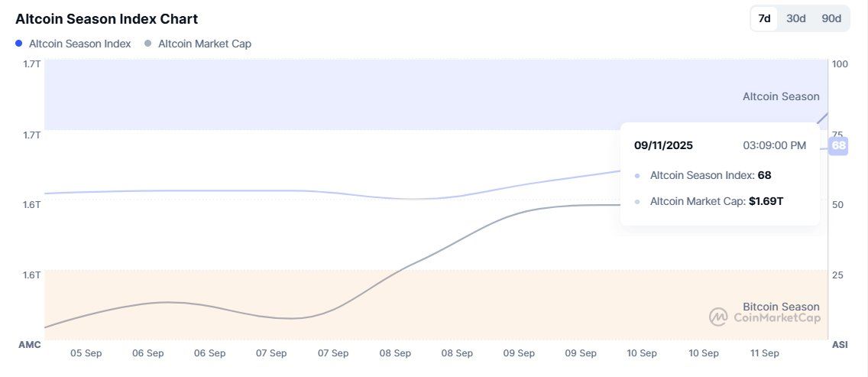Click the 100 mark on the index axis
The width and height of the screenshot is (868, 377).
pos(840,63)
